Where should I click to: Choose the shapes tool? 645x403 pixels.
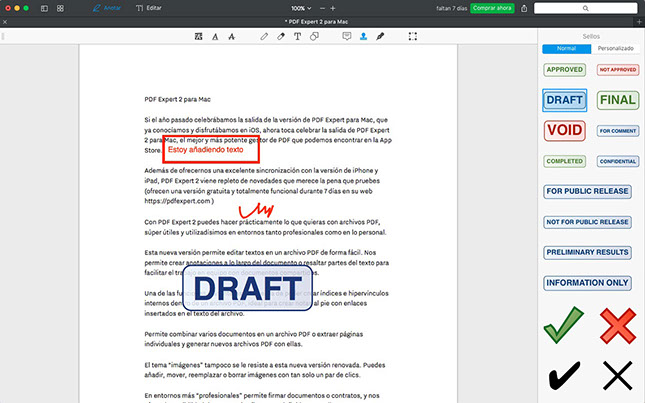point(315,36)
